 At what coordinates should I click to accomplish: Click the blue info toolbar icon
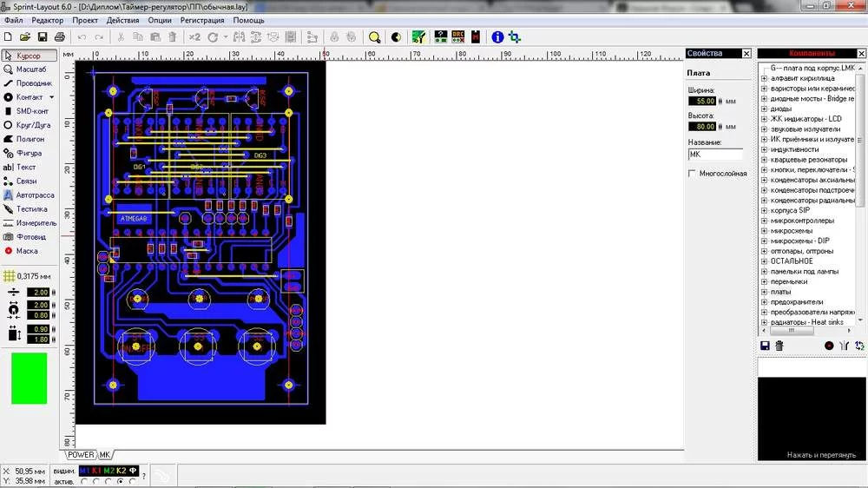pos(497,37)
